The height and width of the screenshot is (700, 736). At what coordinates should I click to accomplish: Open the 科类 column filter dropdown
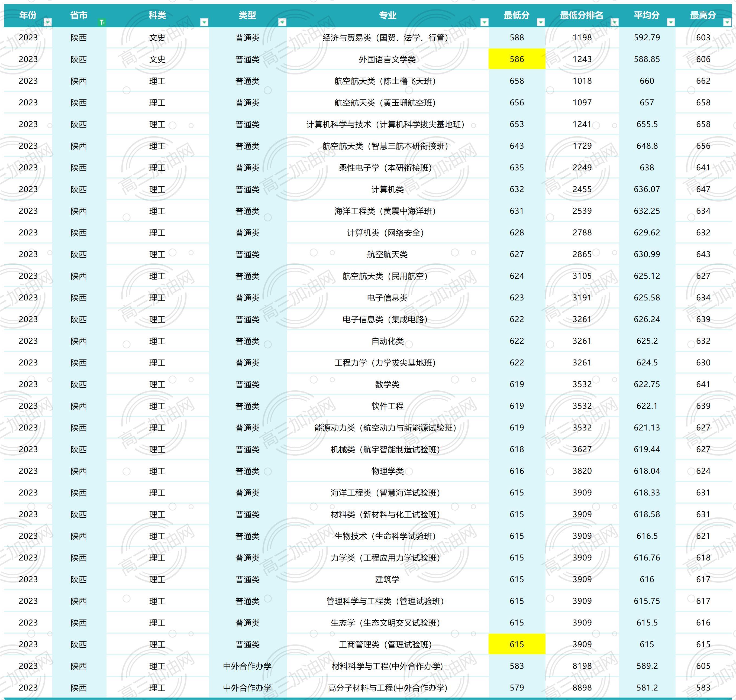pos(204,22)
